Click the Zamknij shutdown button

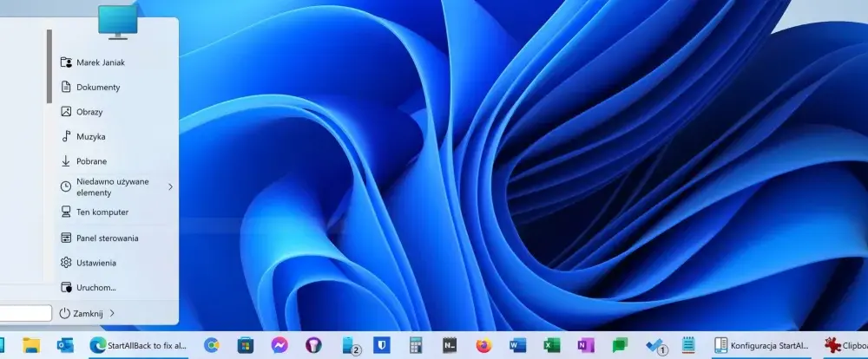pyautogui.click(x=81, y=313)
